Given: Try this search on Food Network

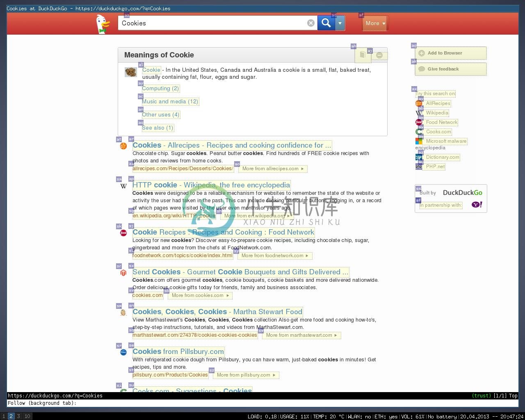Looking at the screenshot, I should click(442, 122).
